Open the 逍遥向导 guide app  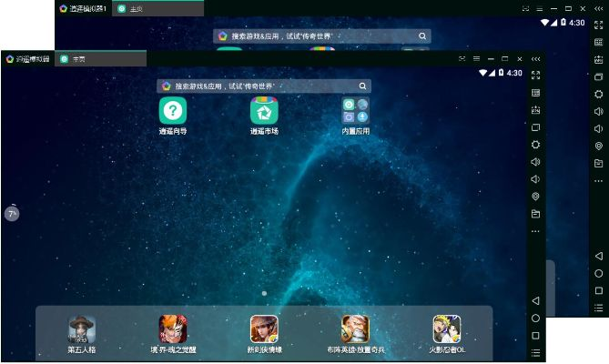coord(173,111)
